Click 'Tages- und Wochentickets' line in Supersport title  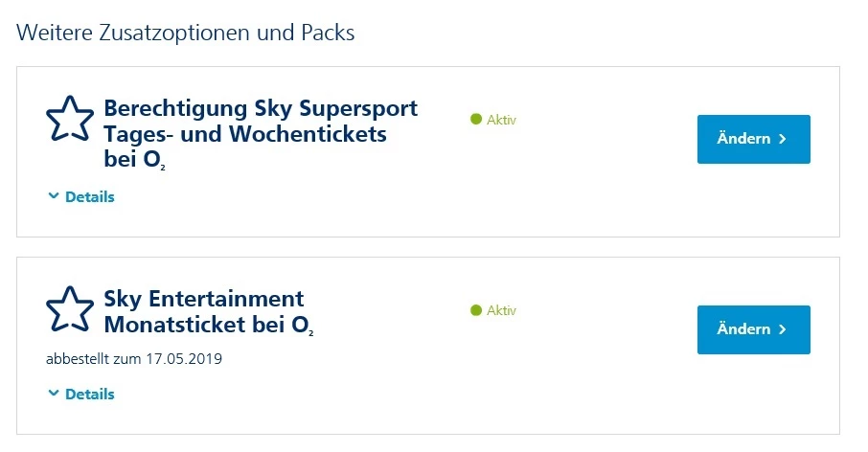245,134
